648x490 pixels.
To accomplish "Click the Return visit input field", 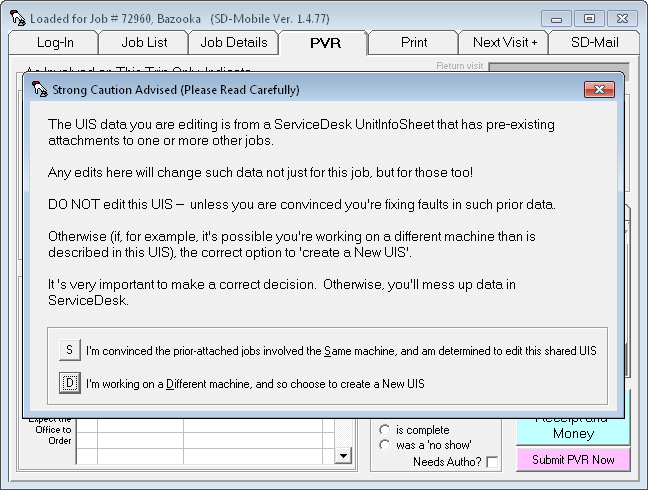I will point(558,68).
